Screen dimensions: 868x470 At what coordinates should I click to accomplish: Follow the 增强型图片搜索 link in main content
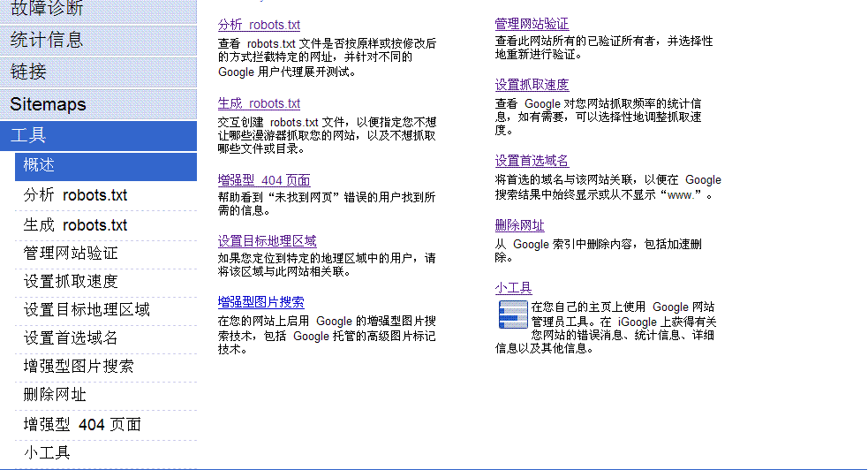(x=260, y=302)
